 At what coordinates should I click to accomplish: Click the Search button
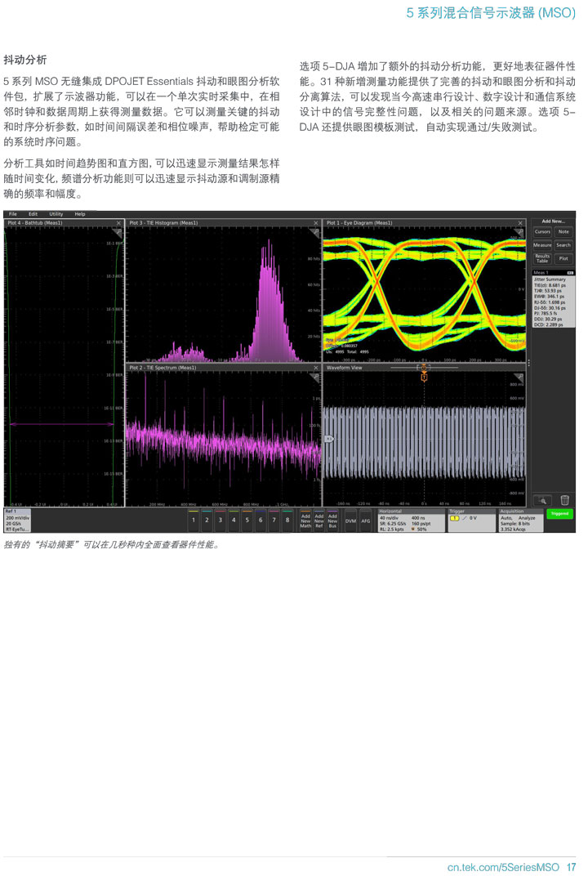(x=563, y=245)
